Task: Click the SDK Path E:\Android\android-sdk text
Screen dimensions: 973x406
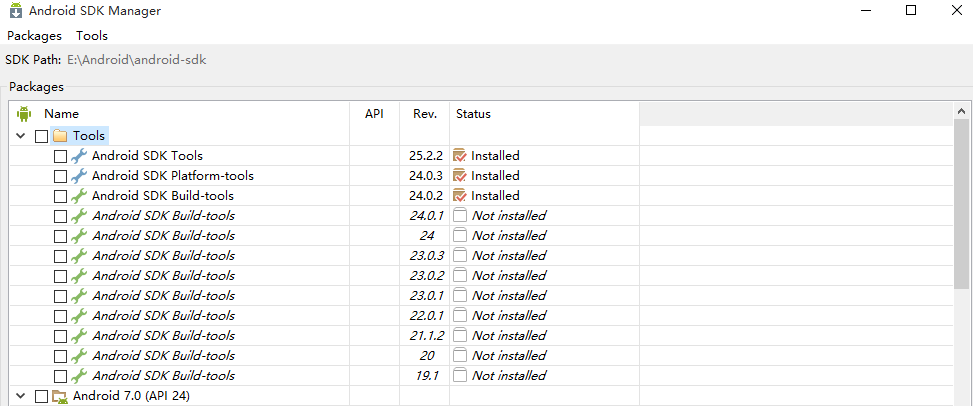Action: point(137,60)
